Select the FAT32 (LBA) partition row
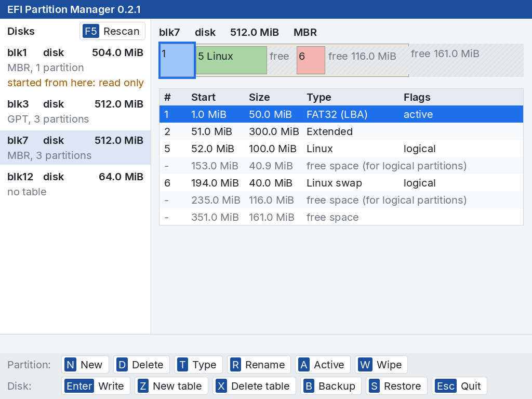The image size is (532, 399). pos(341,114)
